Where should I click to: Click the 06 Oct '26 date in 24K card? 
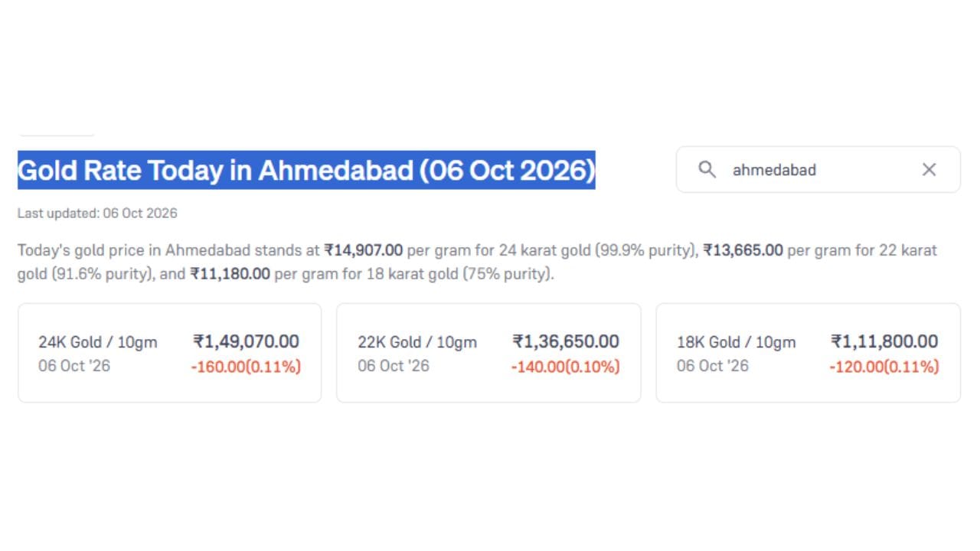pyautogui.click(x=74, y=366)
